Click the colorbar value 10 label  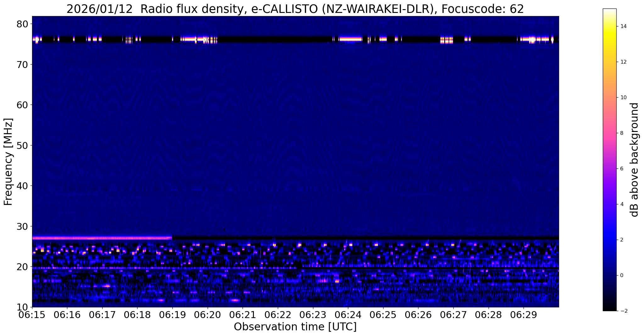pos(623,98)
